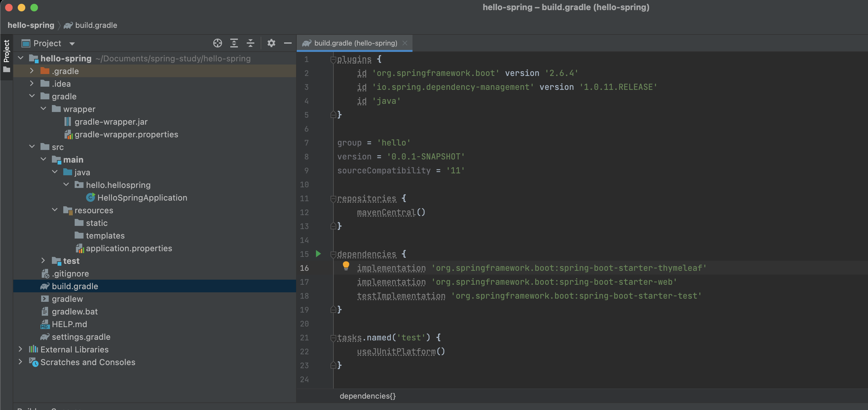Expand the .gradle folder

point(32,71)
